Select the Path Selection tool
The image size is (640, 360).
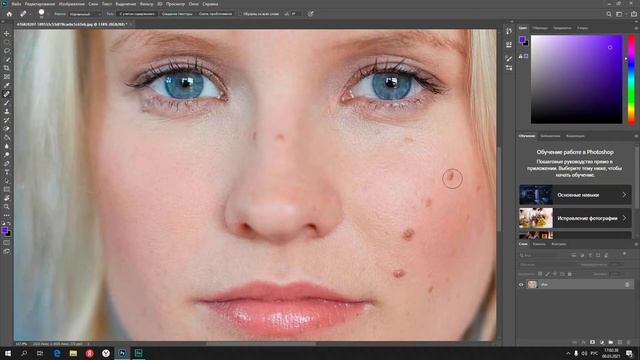7,180
